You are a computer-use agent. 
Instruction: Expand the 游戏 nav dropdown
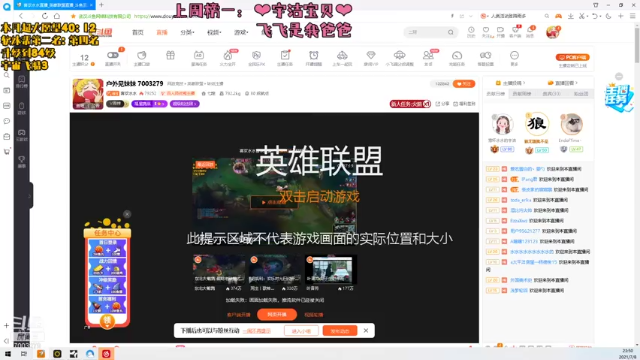[x=241, y=32]
